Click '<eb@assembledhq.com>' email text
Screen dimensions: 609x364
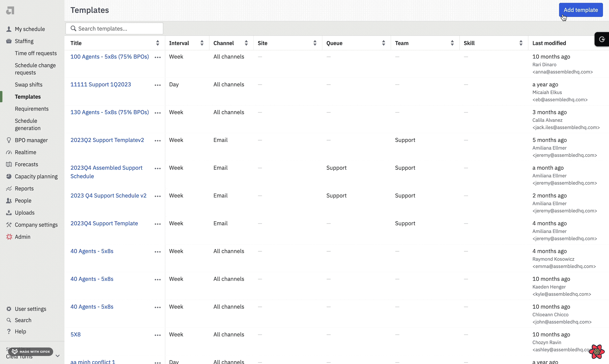pos(560,100)
